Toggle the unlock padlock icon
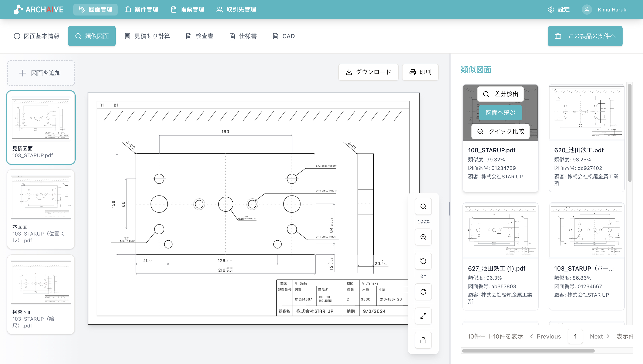Image resolution: width=643 pixels, height=364 pixels. [423, 340]
